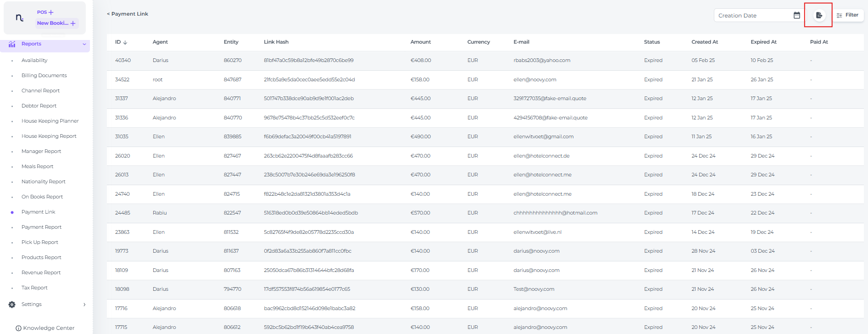The height and width of the screenshot is (334, 868).
Task: Open the Payment Report menu item
Action: click(x=41, y=227)
